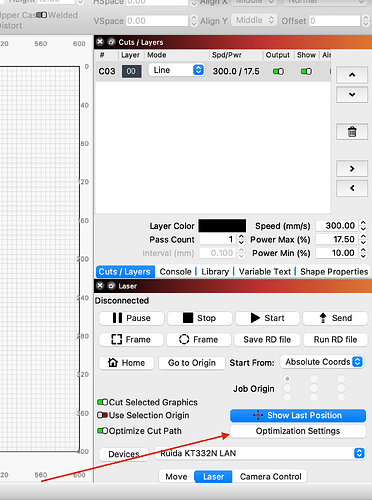The height and width of the screenshot is (500, 372).
Task: Click the Pass Count stepper arrows
Action: coord(241,239)
